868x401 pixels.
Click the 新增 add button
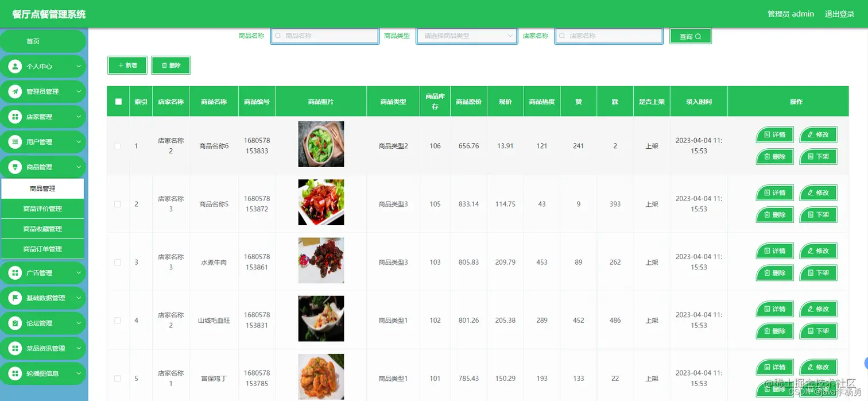tap(127, 65)
